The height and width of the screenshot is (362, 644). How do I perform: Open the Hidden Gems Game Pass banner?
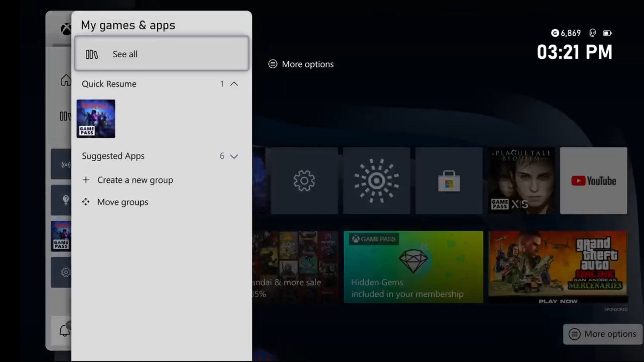pyautogui.click(x=413, y=267)
